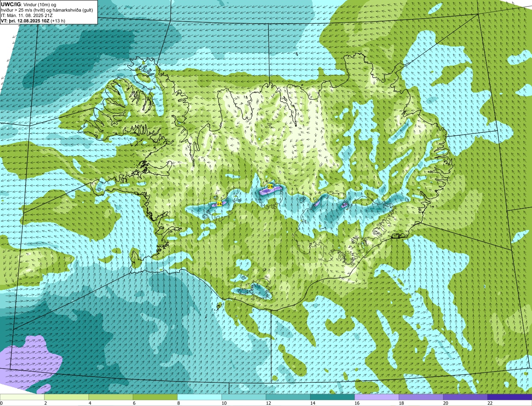Select the darkest purple swatch above 22 m/s
The width and height of the screenshot is (532, 406).
coord(510,397)
